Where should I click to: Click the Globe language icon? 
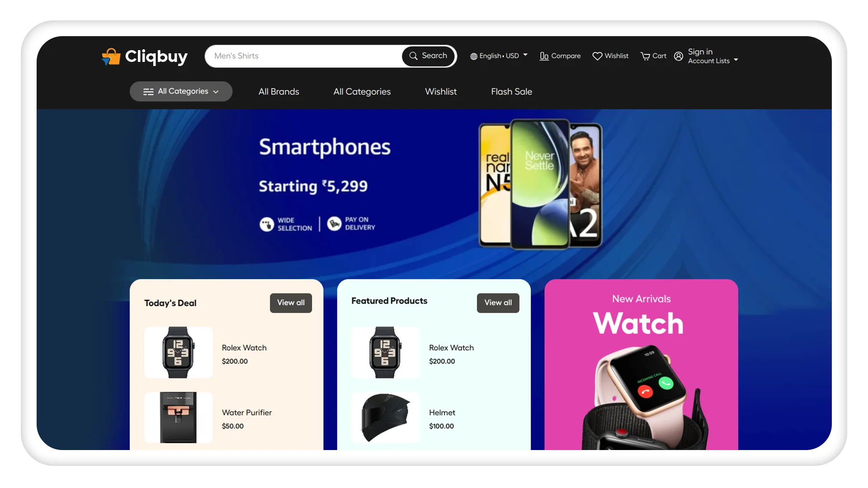473,56
